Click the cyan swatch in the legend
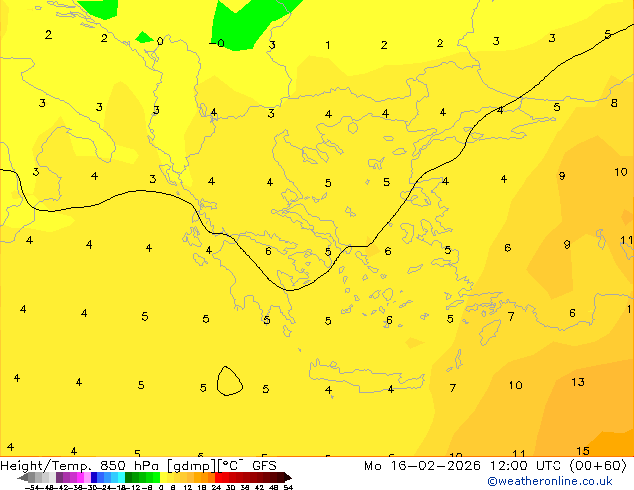 coord(121,477)
